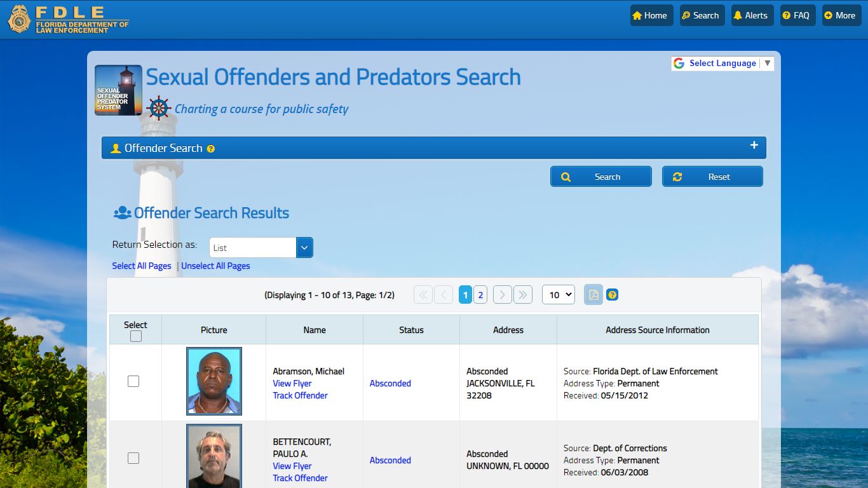Toggle the Select all header checkbox
This screenshot has height=488, width=868.
[x=135, y=336]
